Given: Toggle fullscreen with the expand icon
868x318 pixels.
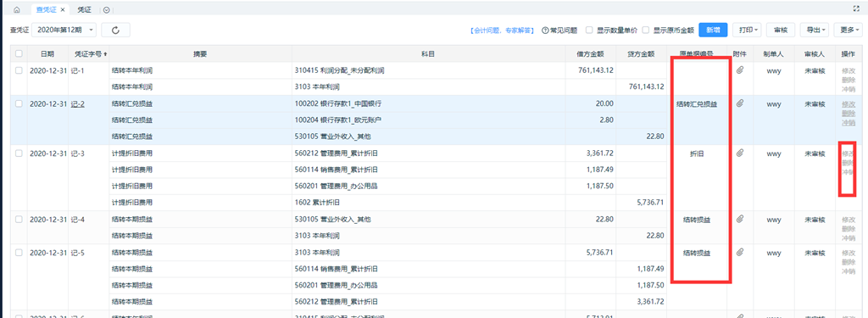Looking at the screenshot, I should (x=856, y=9).
